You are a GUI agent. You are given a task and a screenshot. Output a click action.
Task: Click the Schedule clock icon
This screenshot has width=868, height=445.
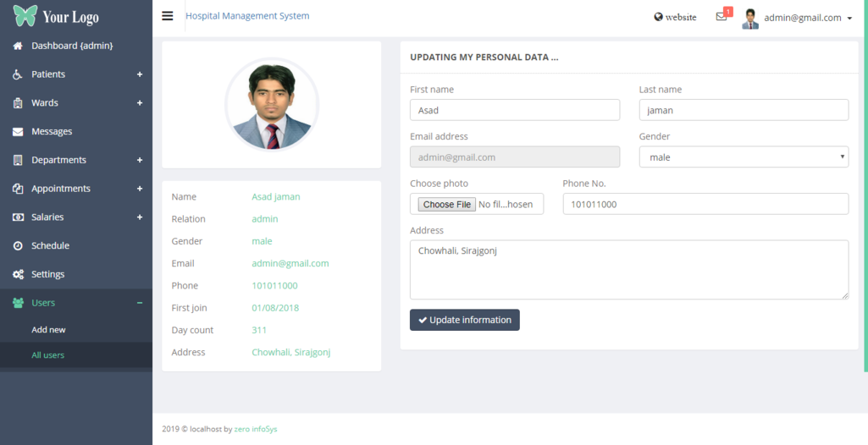(18, 246)
